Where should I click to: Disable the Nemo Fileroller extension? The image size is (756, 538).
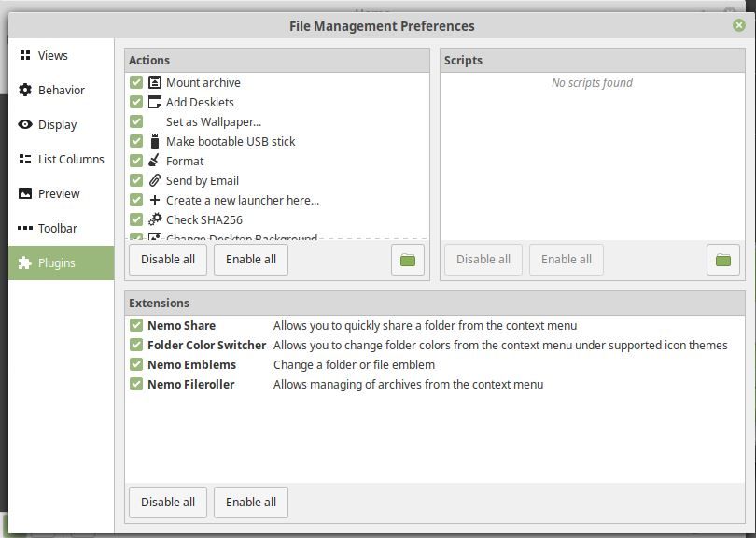coord(136,384)
